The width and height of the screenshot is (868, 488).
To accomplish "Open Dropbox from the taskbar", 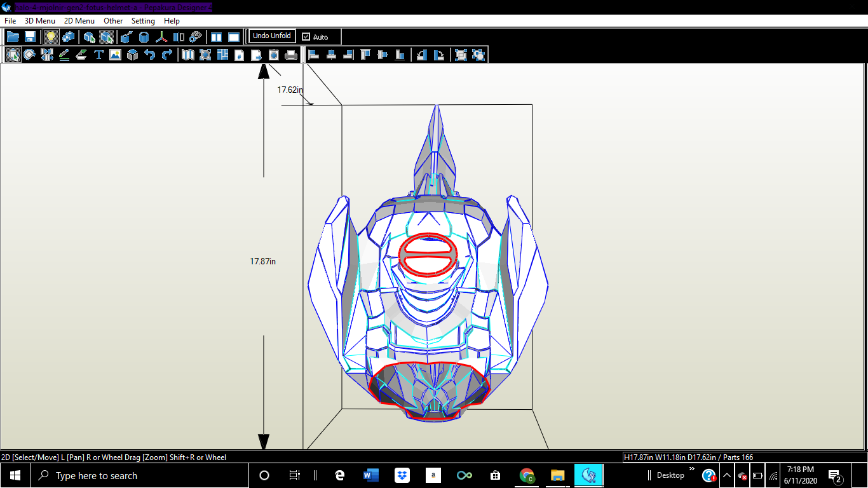I will tap(402, 475).
